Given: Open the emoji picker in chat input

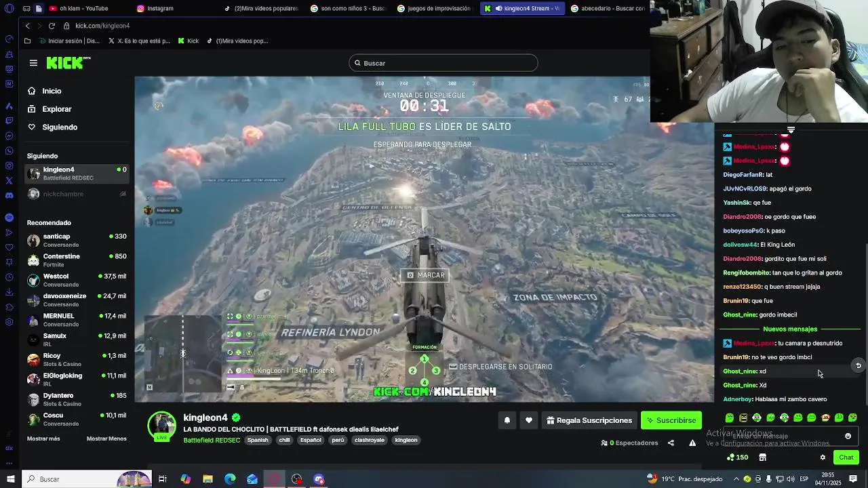Looking at the screenshot, I should click(x=848, y=436).
